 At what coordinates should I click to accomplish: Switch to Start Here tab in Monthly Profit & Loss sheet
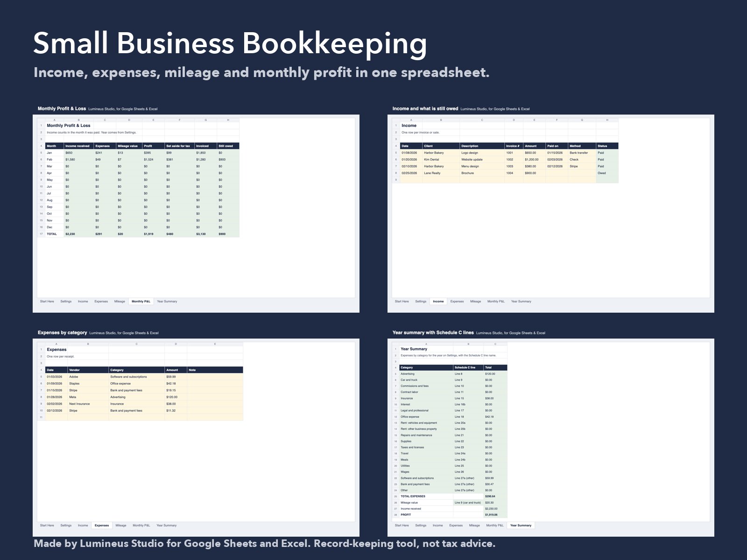click(x=47, y=301)
